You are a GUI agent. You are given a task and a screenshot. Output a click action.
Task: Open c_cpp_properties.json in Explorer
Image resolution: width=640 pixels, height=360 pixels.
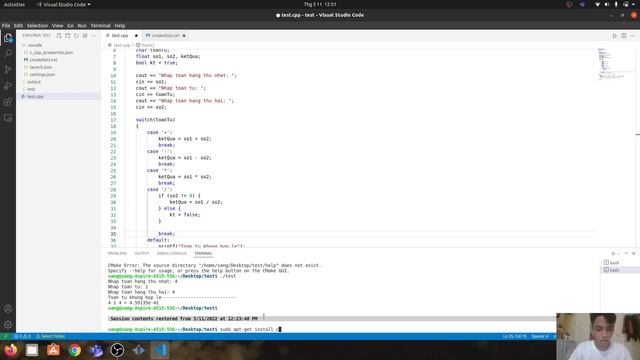[x=51, y=53]
